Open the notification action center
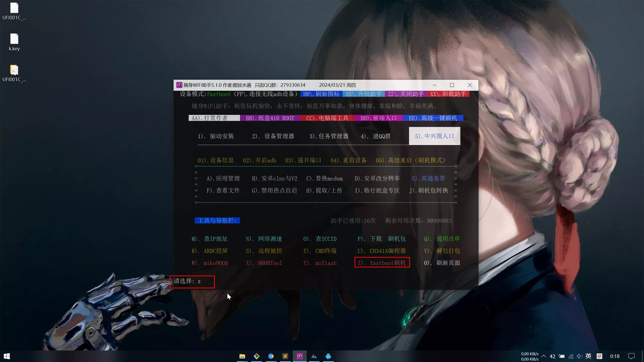644x362 pixels. click(631, 356)
